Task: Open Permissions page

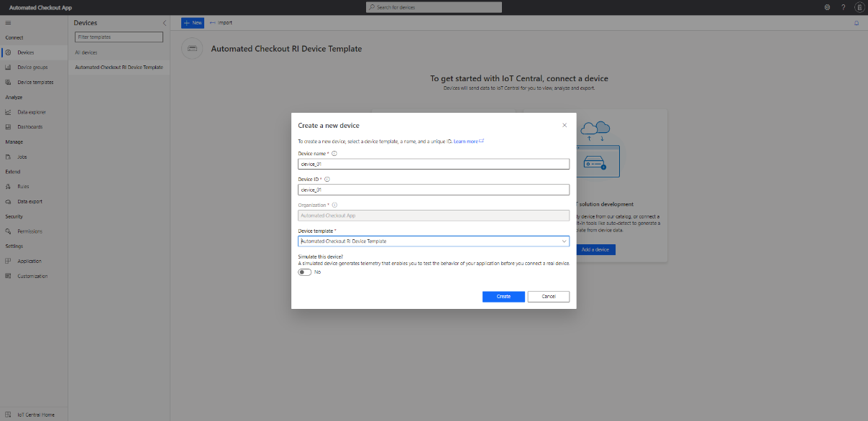Action: point(30,231)
